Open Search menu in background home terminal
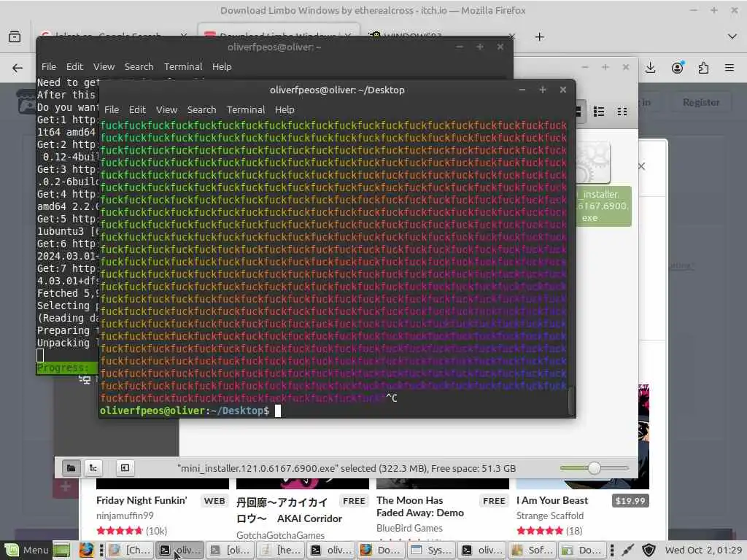 coord(139,66)
